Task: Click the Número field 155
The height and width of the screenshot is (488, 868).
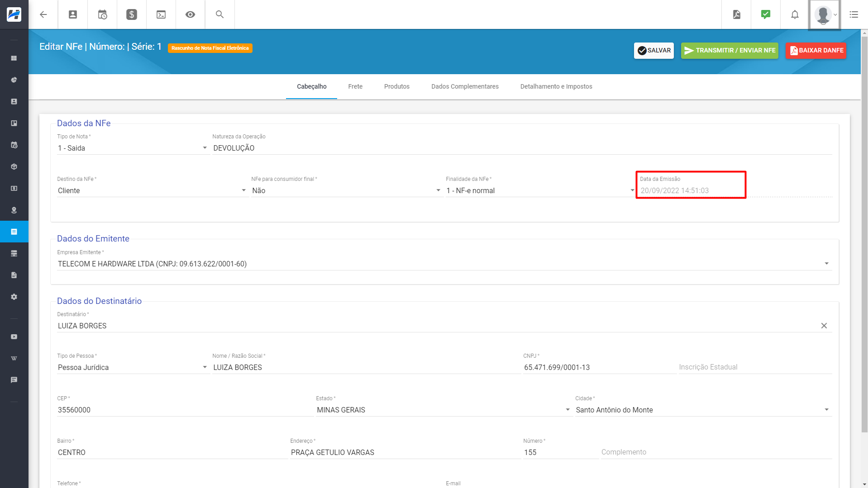Action: pos(561,452)
